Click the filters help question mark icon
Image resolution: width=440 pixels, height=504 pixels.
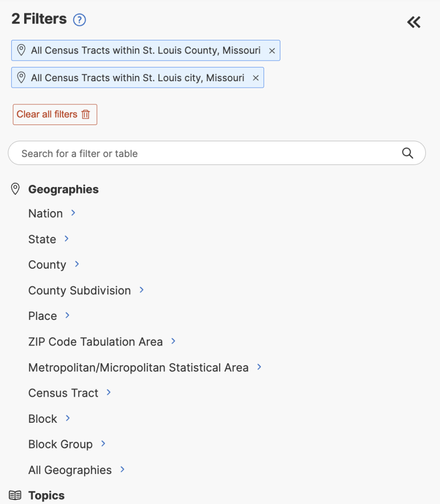[79, 20]
